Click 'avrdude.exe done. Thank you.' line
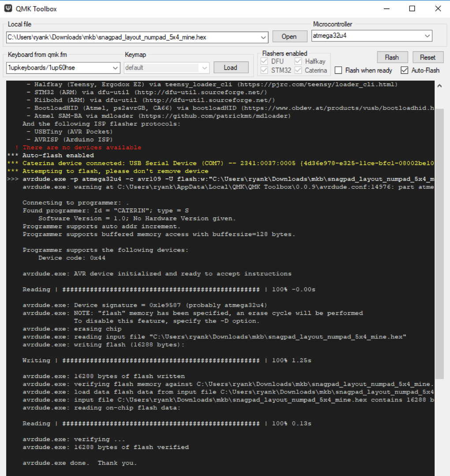 [x=80, y=463]
